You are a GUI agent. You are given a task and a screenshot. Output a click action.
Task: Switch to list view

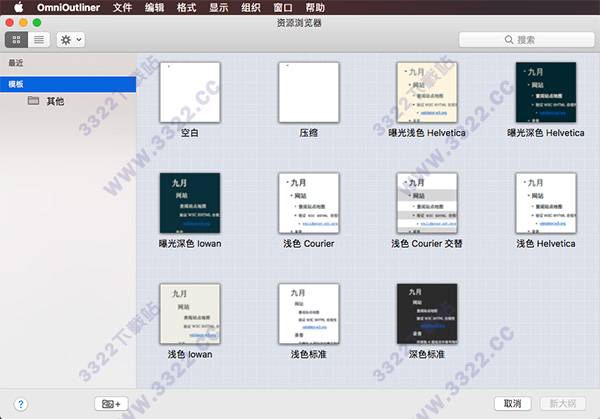pyautogui.click(x=39, y=39)
